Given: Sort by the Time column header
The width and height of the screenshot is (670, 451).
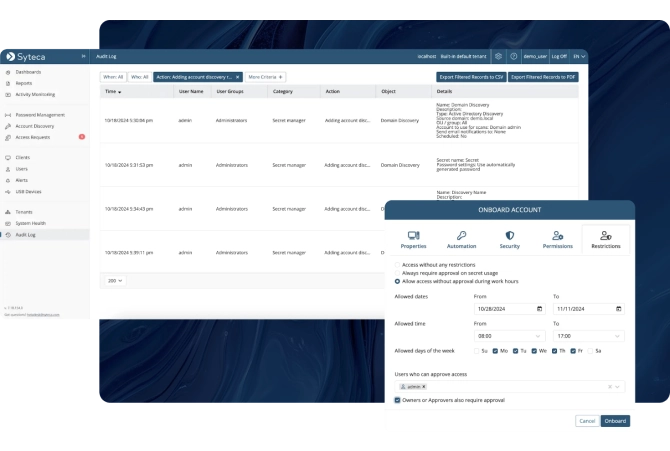Looking at the screenshot, I should point(113,91).
